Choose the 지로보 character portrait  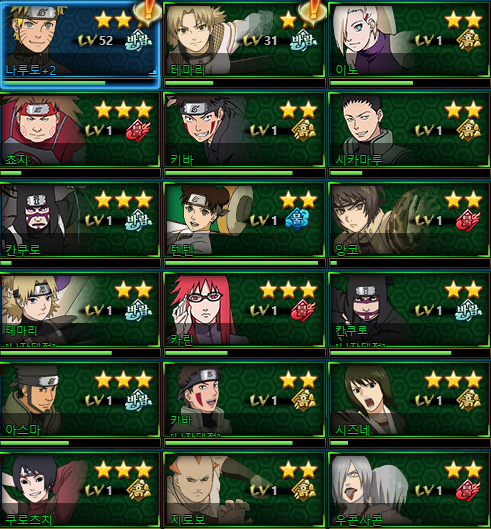point(209,489)
